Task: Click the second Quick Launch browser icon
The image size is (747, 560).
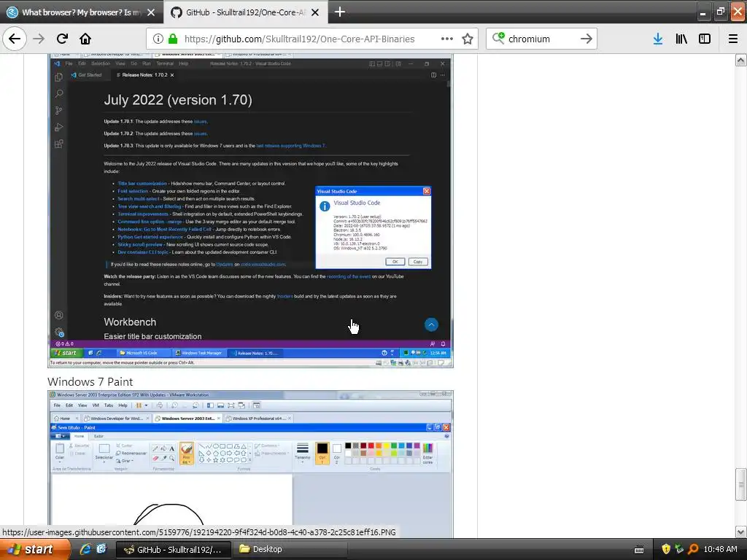Action: pyautogui.click(x=101, y=549)
